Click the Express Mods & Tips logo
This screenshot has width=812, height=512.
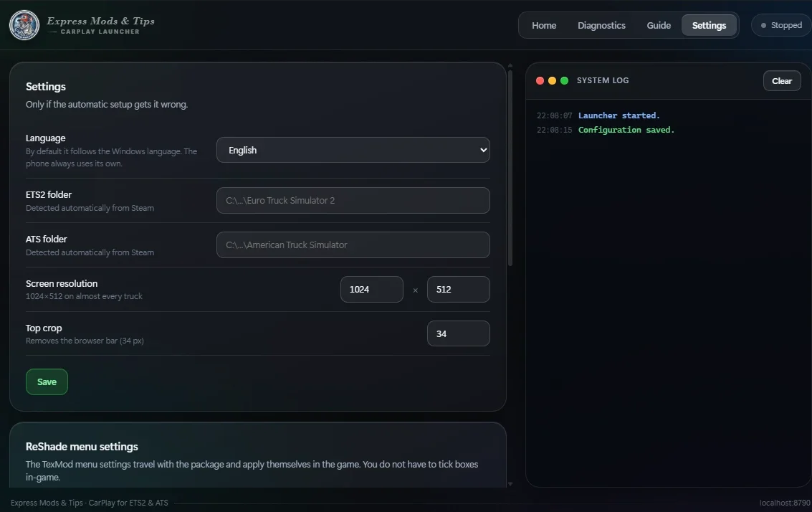coord(24,25)
